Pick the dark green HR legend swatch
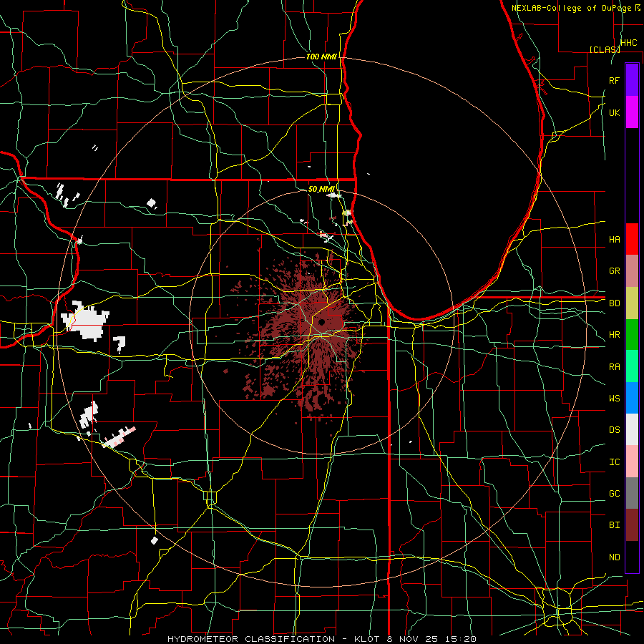Viewport: 644px width, 644px height. pos(632,335)
